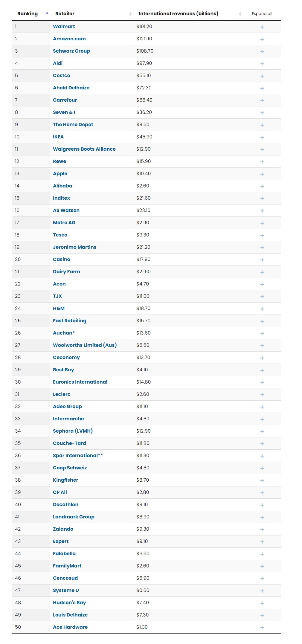
Task: Sort table by Ranking column
Action: click(47, 13)
